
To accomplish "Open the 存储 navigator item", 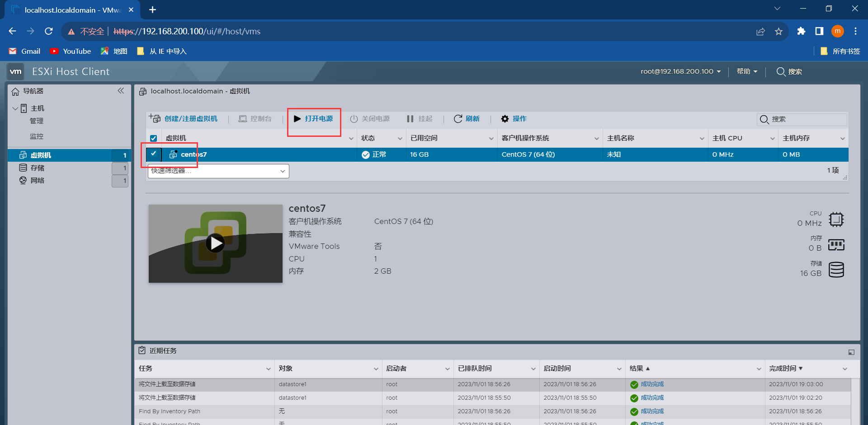I will click(38, 168).
